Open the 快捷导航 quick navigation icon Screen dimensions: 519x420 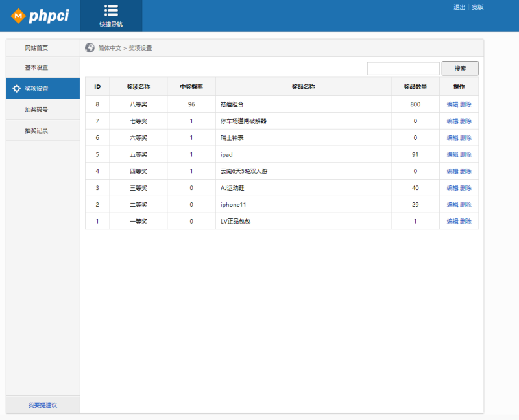[x=111, y=16]
